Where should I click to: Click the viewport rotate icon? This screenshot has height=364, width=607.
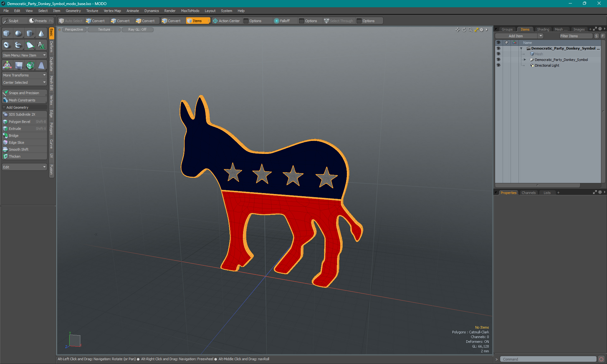(464, 30)
